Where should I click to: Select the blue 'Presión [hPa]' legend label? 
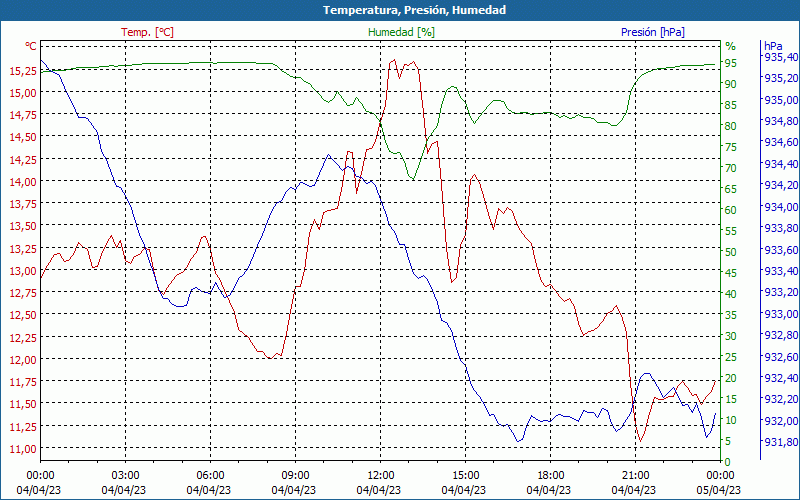(653, 32)
